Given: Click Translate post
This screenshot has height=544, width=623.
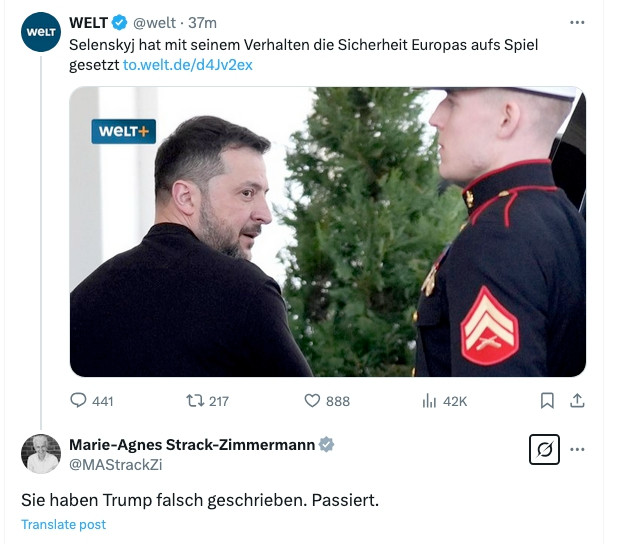Looking at the screenshot, I should pyautogui.click(x=64, y=525).
